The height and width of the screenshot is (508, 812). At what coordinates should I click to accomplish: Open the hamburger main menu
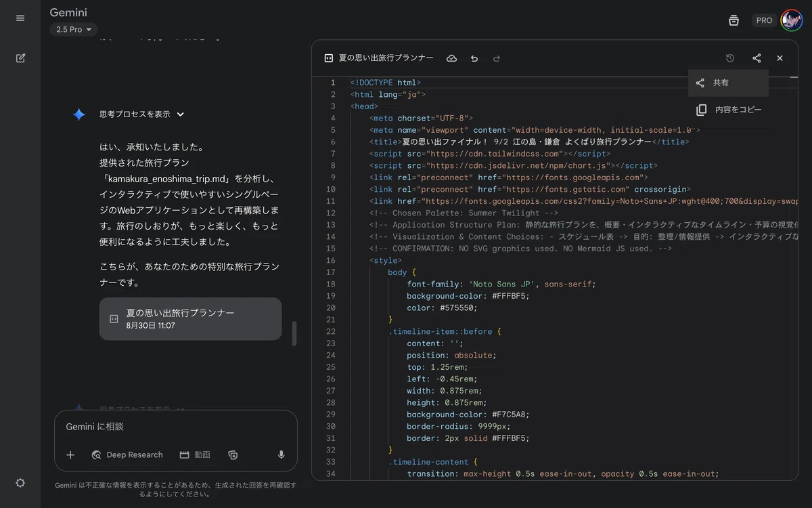pos(20,18)
